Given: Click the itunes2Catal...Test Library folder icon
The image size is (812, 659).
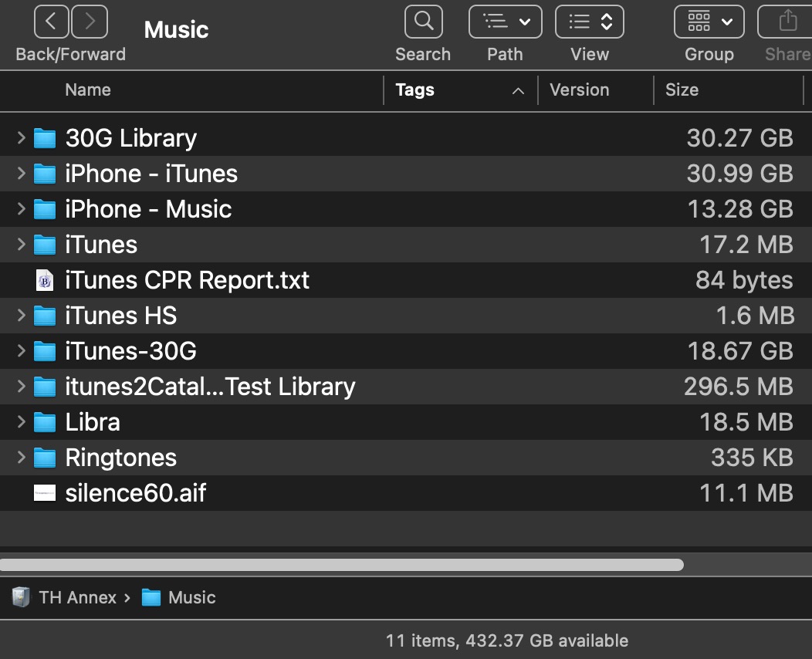Looking at the screenshot, I should [45, 387].
